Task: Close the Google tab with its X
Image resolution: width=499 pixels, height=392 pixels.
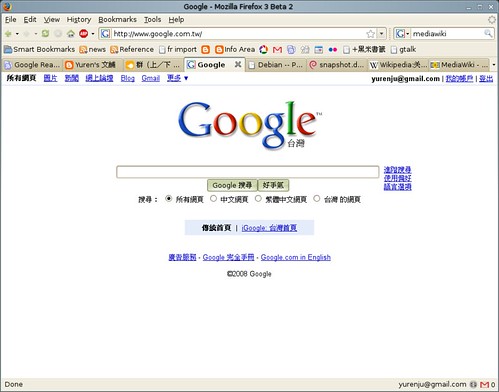Action: [x=238, y=64]
